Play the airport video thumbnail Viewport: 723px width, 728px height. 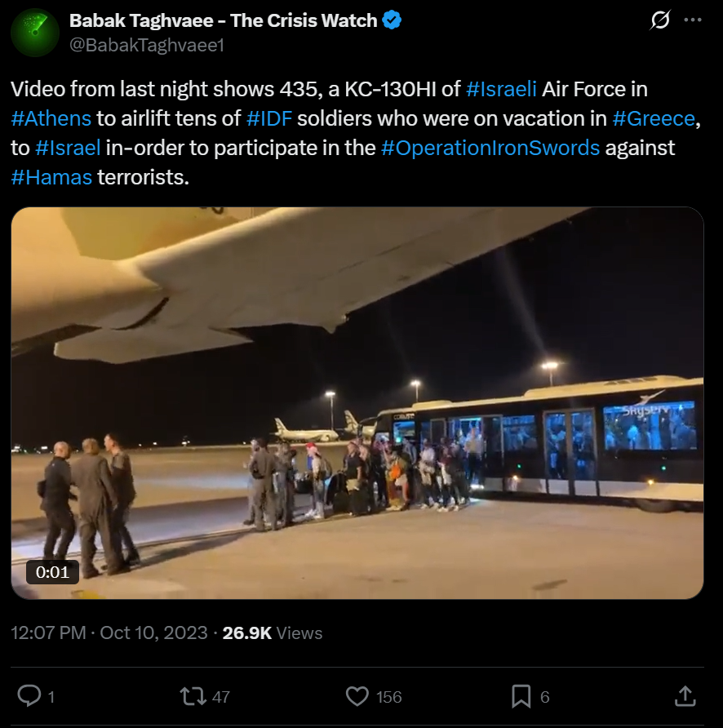tap(357, 402)
